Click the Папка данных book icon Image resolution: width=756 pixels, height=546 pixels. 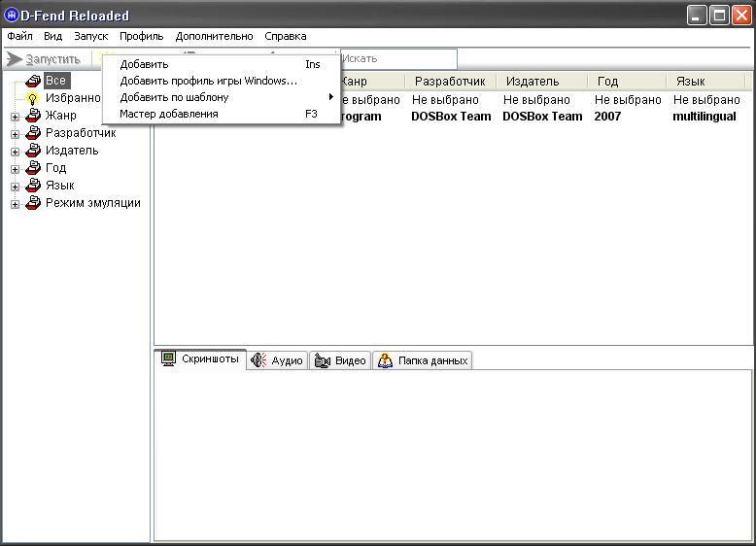[x=385, y=360]
